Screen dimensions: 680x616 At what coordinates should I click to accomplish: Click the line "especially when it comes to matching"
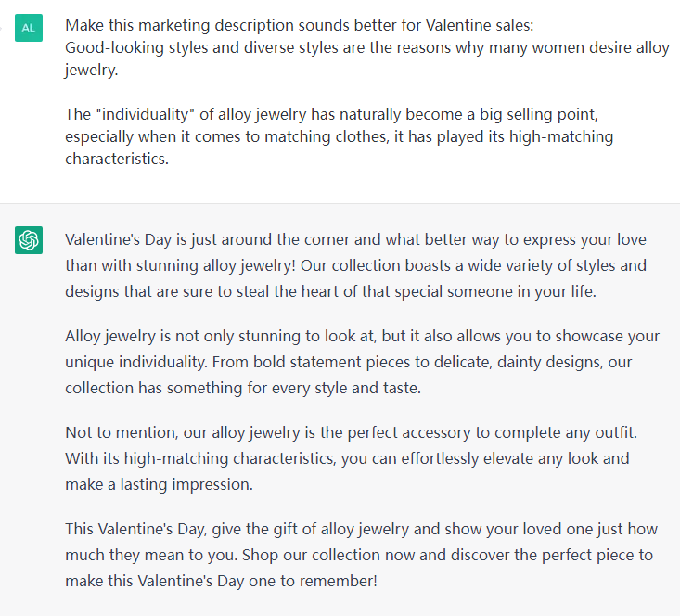340,136
